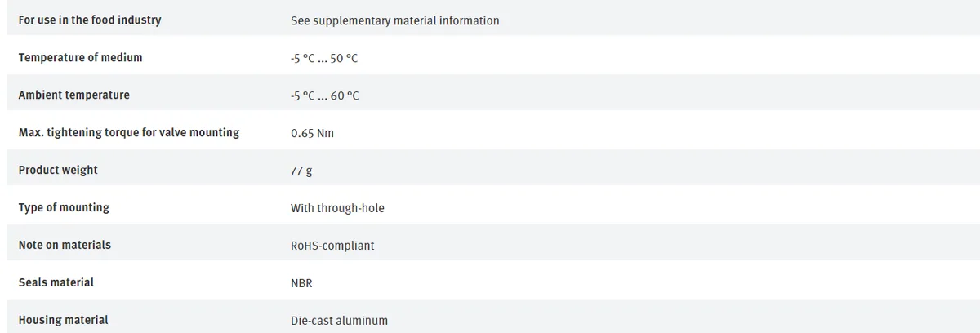Click the '77 g' weight value

tap(301, 171)
